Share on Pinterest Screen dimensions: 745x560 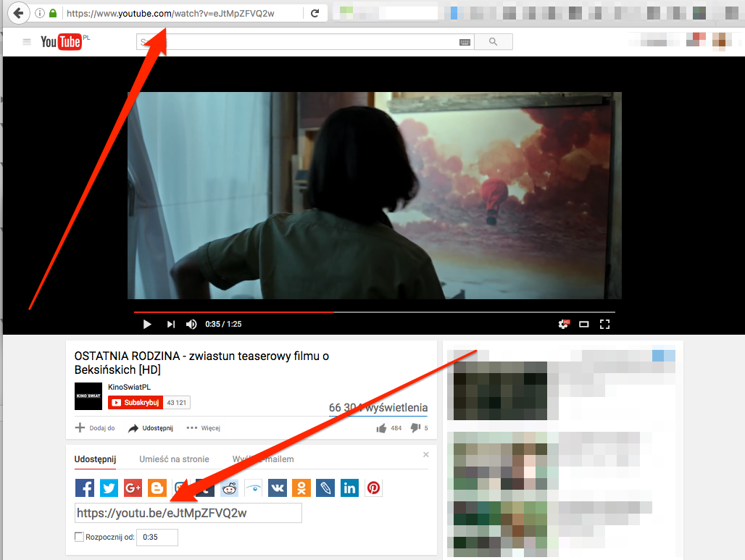tap(373, 488)
